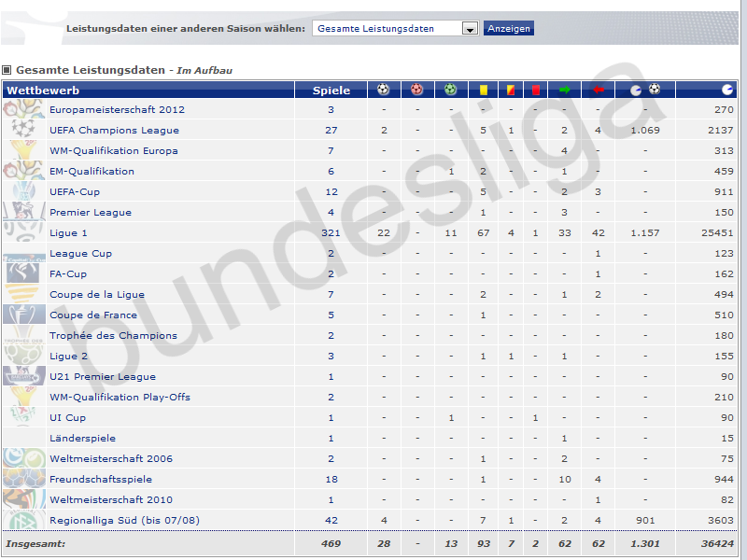Open the Europameisterschaft 2012 link
Screen dimensions: 747x560
click(x=117, y=109)
